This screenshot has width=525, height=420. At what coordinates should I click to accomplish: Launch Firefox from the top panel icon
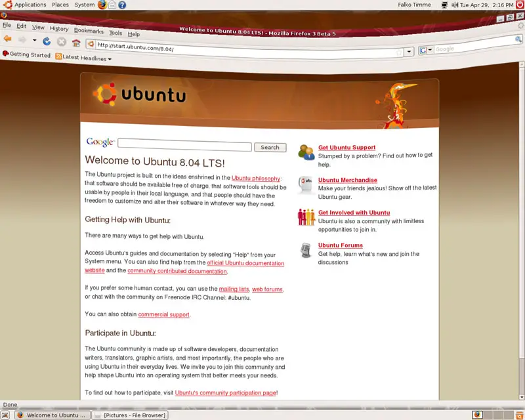[102, 5]
